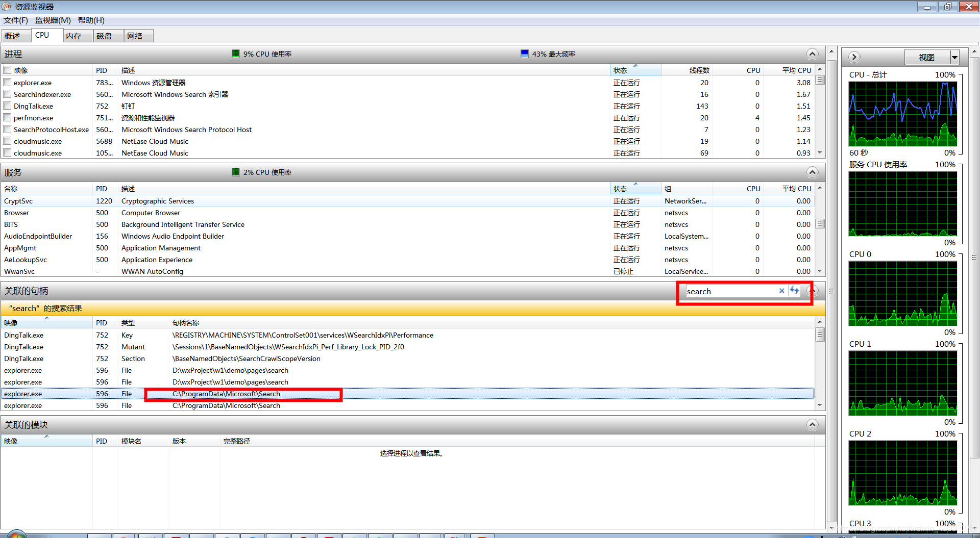
Task: Sort modules by 模块名 column header
Action: [143, 441]
